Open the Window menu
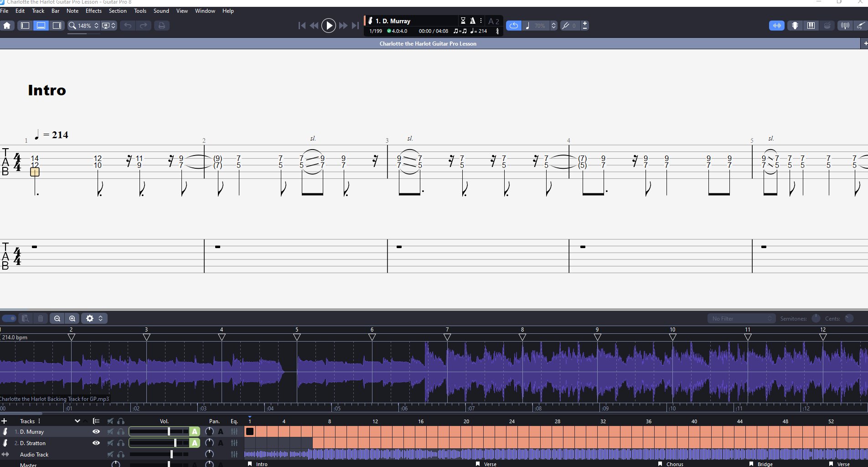The image size is (868, 467). click(205, 11)
